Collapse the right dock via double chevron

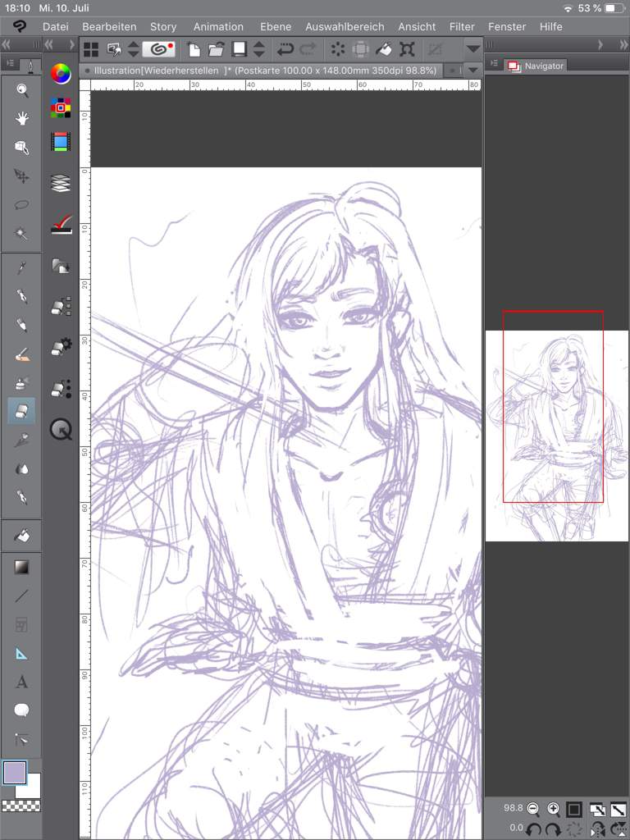623,45
